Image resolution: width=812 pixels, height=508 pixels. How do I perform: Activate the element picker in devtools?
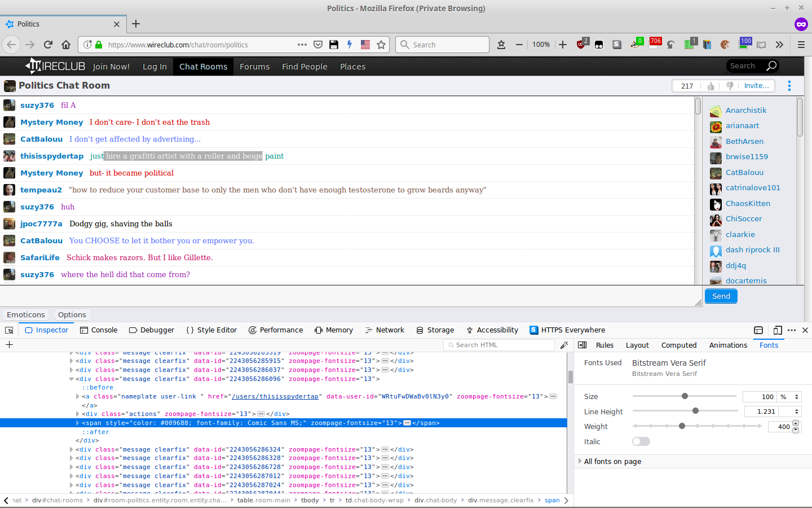click(x=9, y=330)
